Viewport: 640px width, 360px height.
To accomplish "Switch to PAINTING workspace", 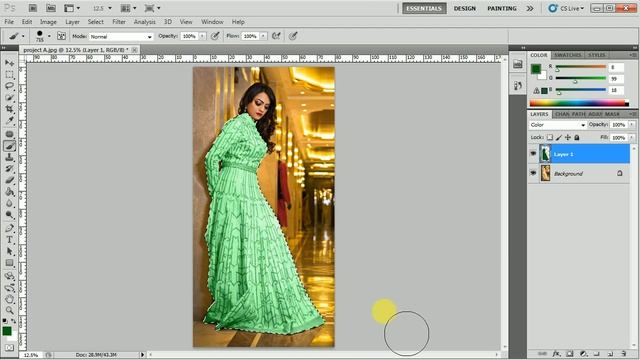I will (502, 8).
